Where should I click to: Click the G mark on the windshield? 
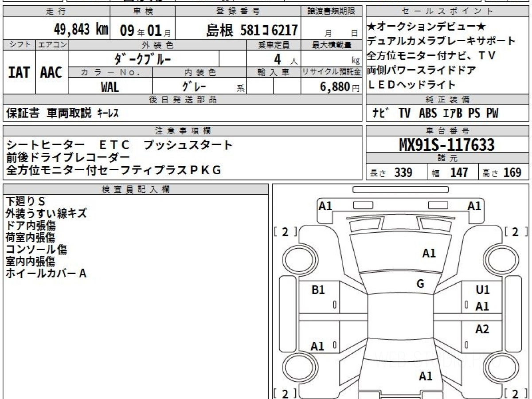(420, 284)
